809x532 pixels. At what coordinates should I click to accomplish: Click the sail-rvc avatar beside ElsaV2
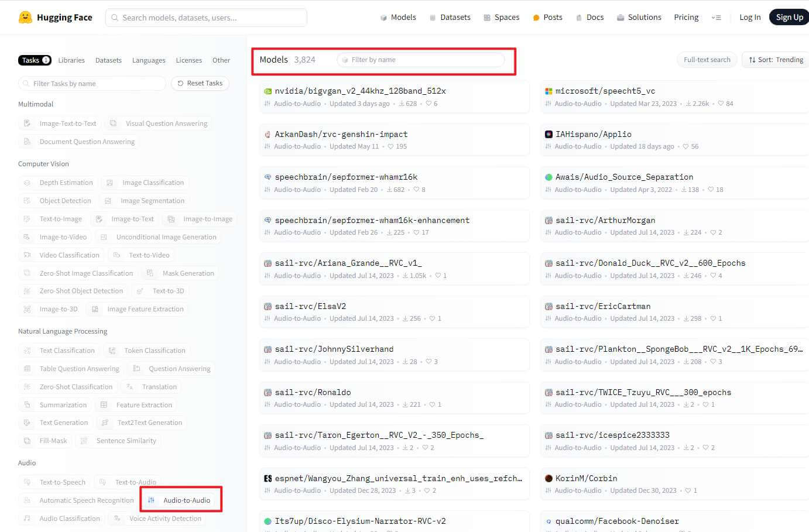[268, 306]
